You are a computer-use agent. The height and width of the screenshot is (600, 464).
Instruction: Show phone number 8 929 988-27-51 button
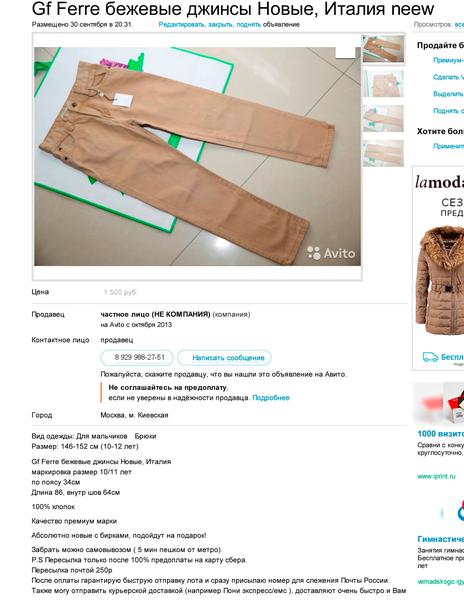click(x=137, y=358)
